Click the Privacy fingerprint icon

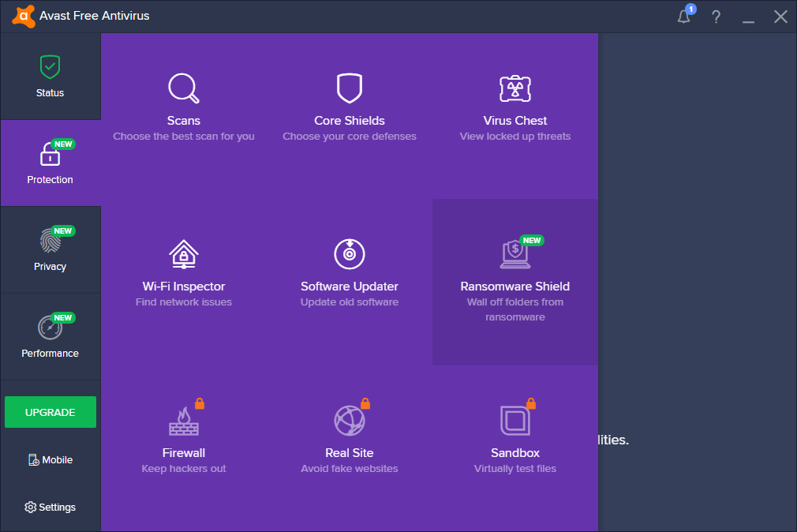tap(50, 241)
